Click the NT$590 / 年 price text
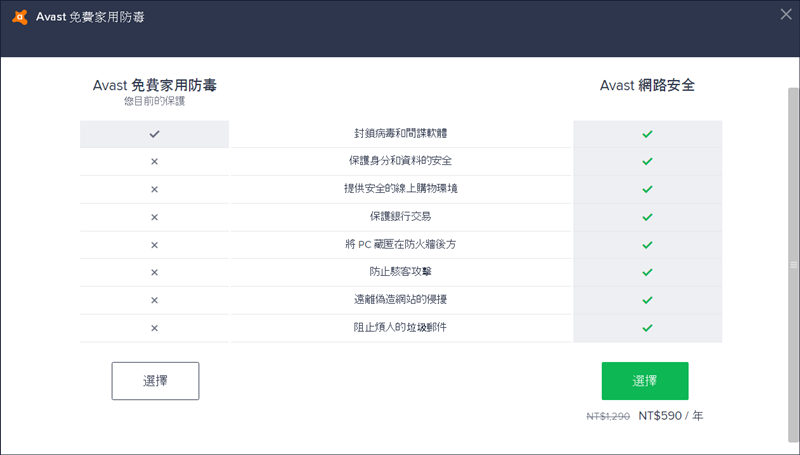The height and width of the screenshot is (455, 800). 670,416
